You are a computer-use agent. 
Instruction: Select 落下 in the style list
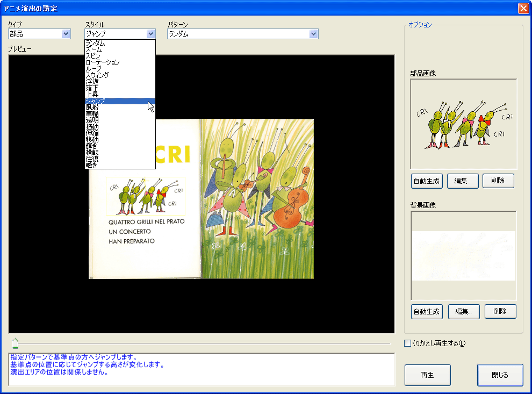[x=120, y=88]
